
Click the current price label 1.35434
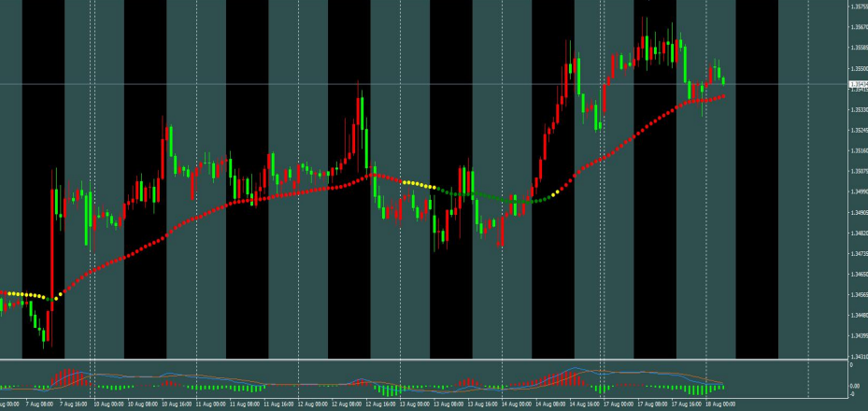[x=859, y=84]
